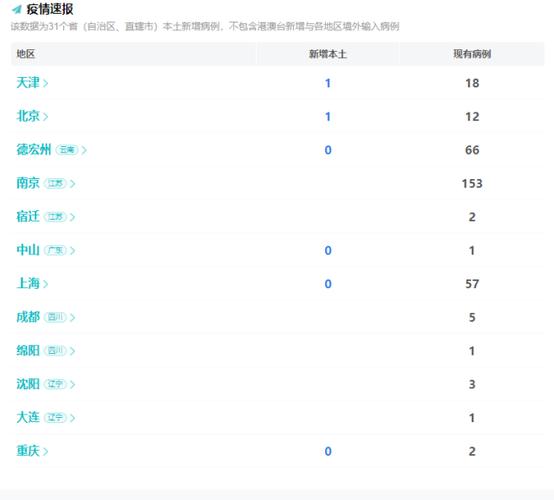Image resolution: width=554 pixels, height=500 pixels.
Task: Click the 现有病例 value 1 for 中山
Action: 472,251
